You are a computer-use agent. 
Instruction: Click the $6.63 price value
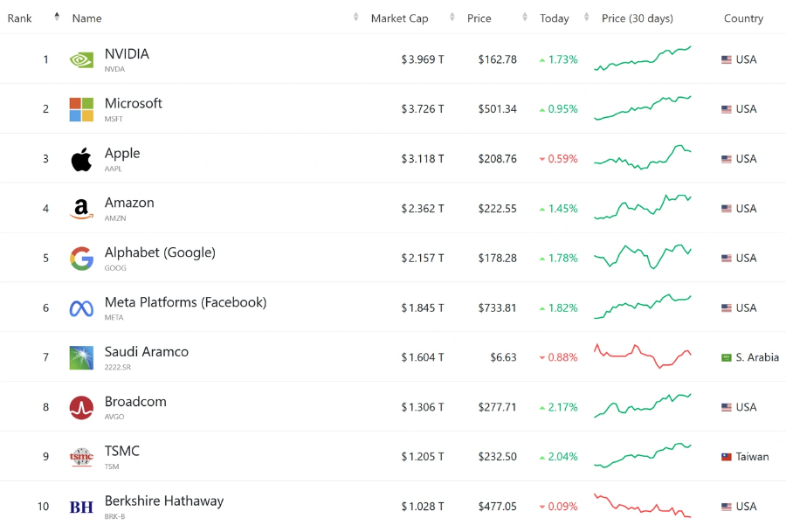click(x=503, y=357)
